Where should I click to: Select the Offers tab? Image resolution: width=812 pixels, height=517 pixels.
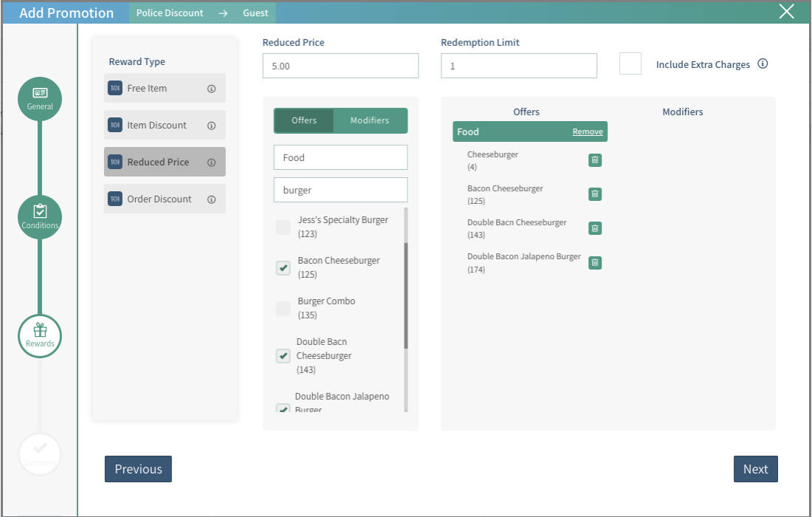(304, 120)
